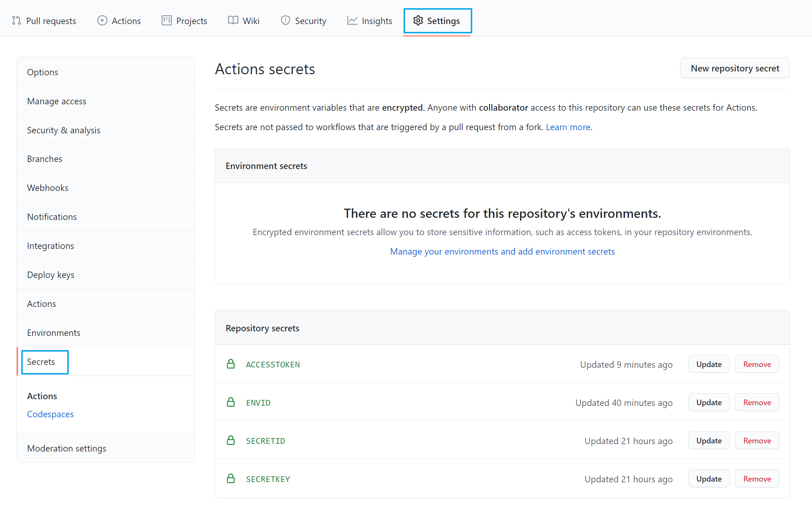812x512 pixels.
Task: Click the lock icon beside SECRETKEY
Action: [x=231, y=479]
